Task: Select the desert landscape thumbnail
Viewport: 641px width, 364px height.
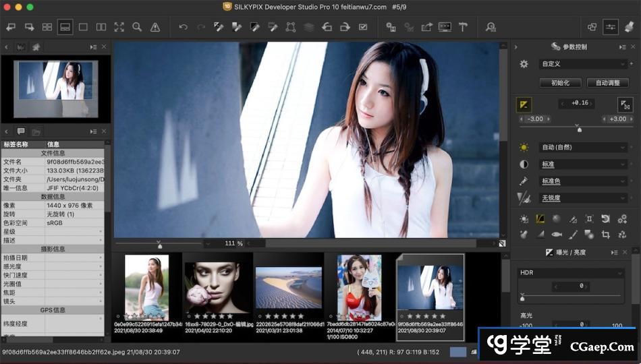Action: coord(288,288)
